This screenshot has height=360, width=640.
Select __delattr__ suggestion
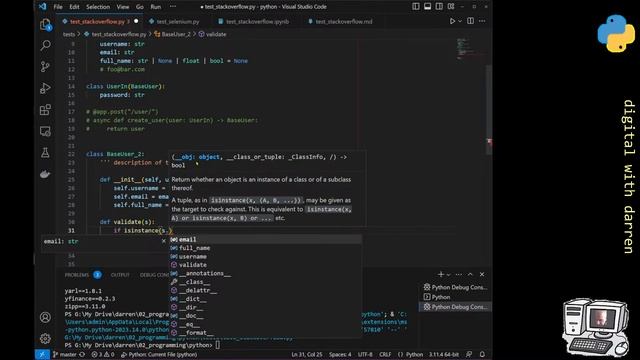tap(265, 291)
